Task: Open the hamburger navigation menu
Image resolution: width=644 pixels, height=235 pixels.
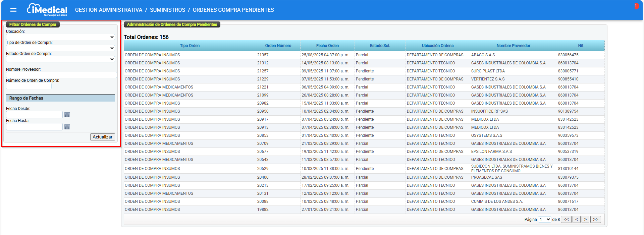Action: [13, 10]
